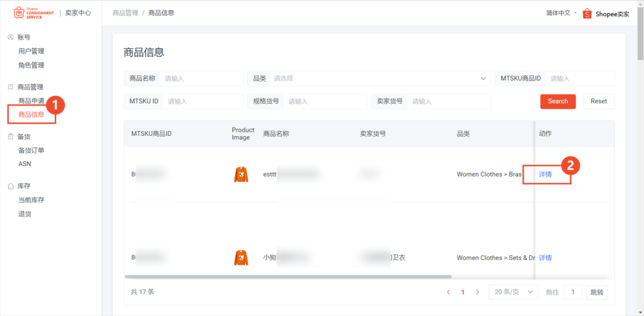This screenshot has height=316, width=644.
Task: Click the 库存 home icon in sidebar
Action: (11, 186)
